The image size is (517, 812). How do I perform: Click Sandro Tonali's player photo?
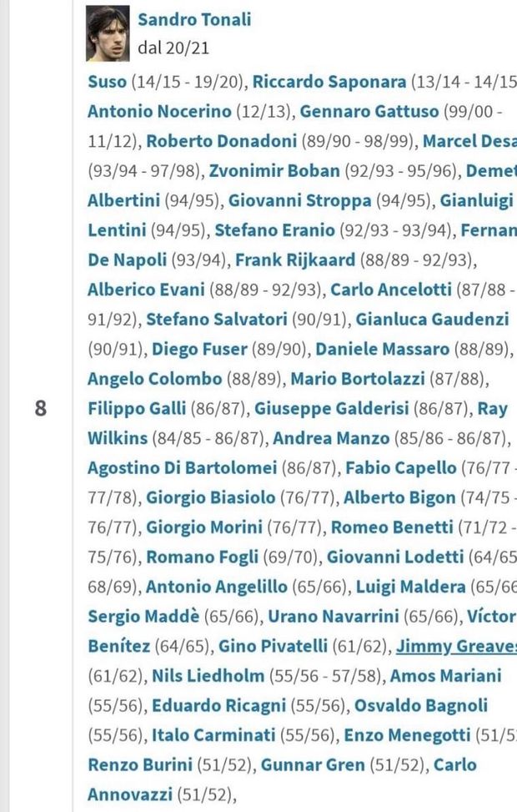point(108,33)
